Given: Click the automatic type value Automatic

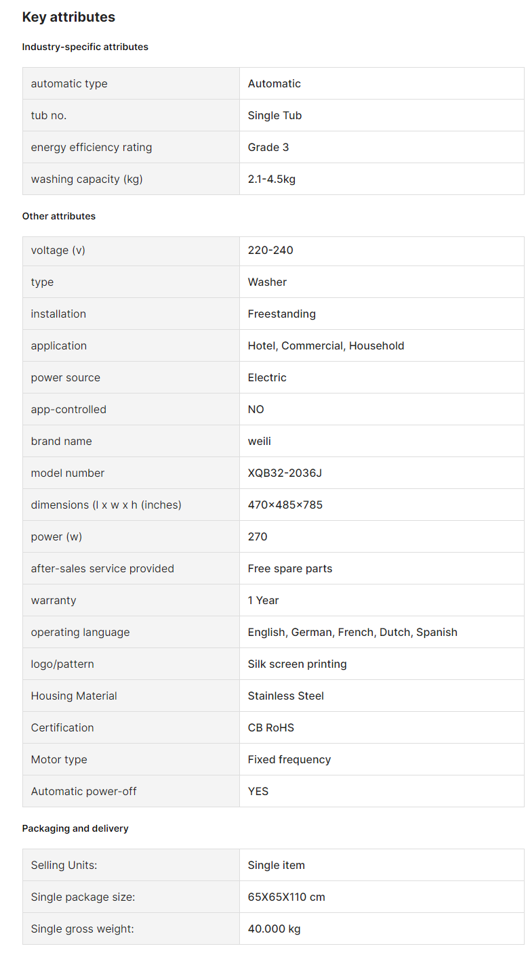Looking at the screenshot, I should tap(275, 83).
